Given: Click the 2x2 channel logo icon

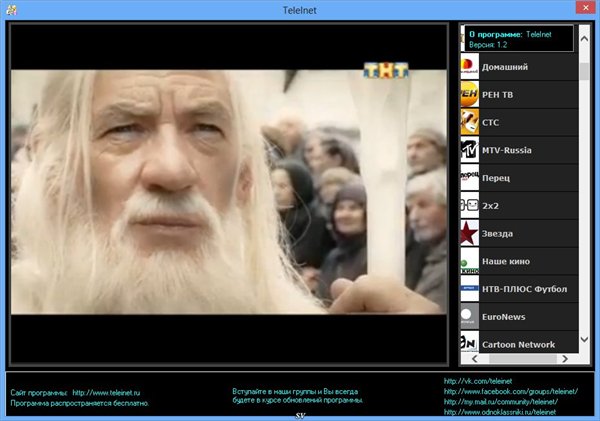Looking at the screenshot, I should (x=470, y=206).
